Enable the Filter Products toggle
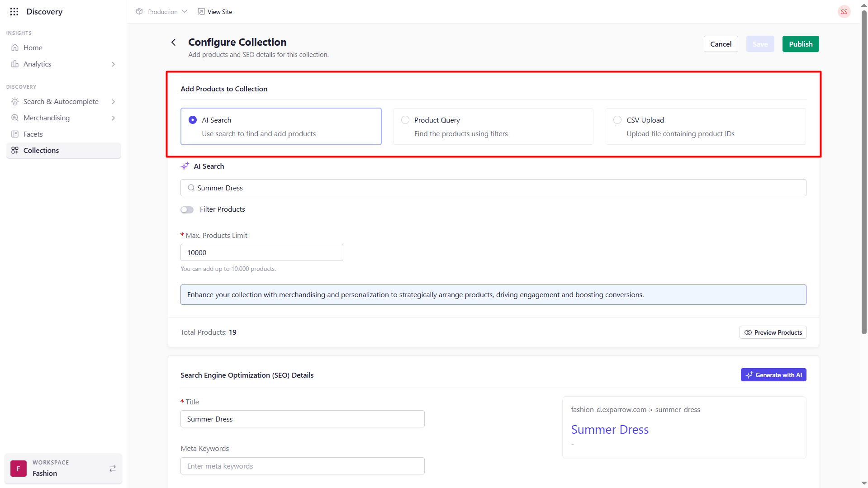The image size is (868, 488). coord(187,210)
